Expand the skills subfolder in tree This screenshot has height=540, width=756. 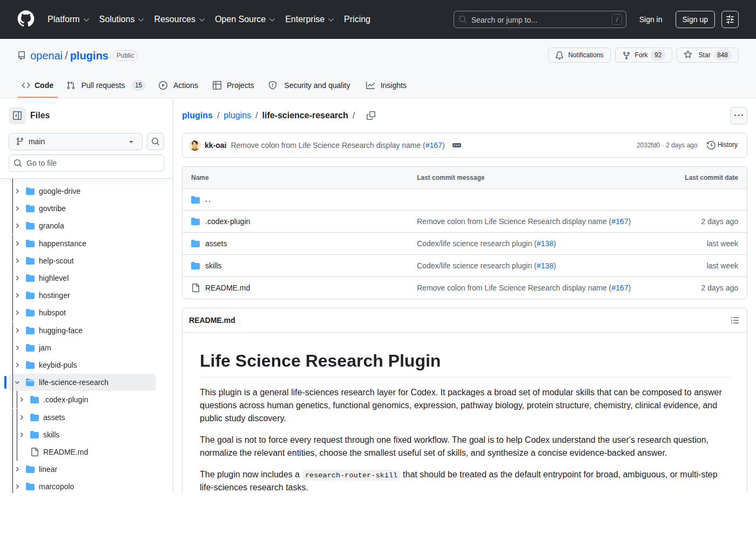click(22, 435)
